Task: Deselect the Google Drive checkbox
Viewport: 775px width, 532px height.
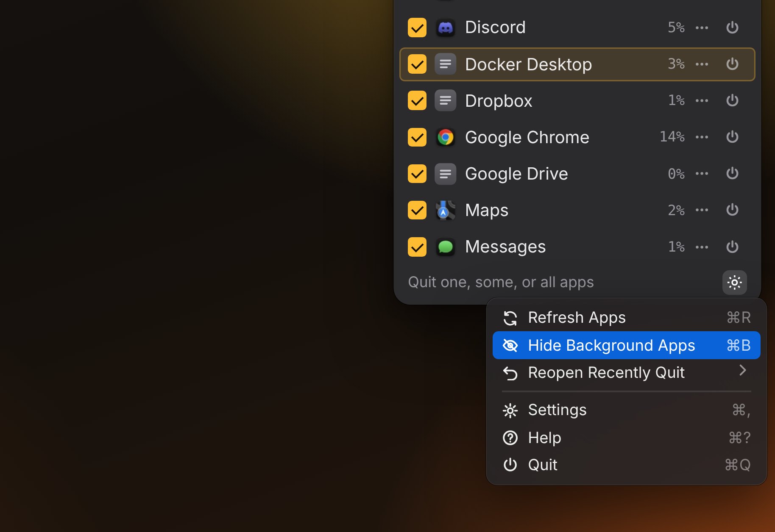Action: 417,174
